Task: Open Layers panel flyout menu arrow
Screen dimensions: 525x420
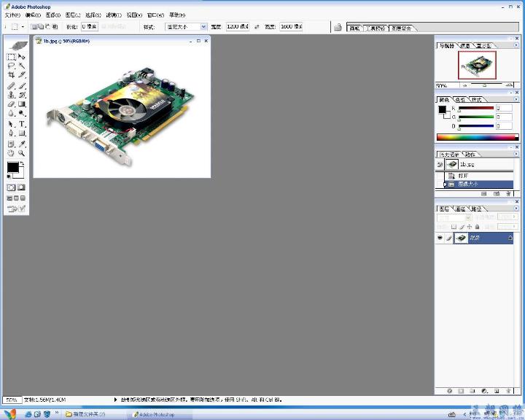Action: (516, 209)
